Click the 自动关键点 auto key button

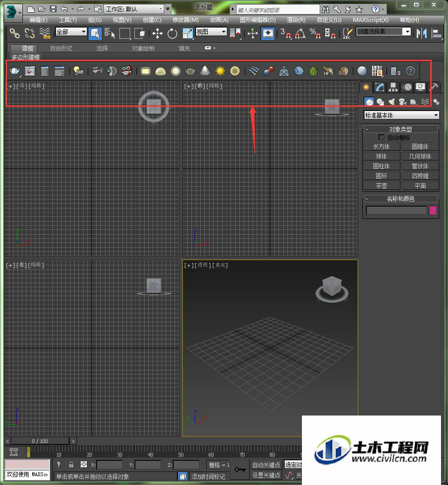[266, 464]
